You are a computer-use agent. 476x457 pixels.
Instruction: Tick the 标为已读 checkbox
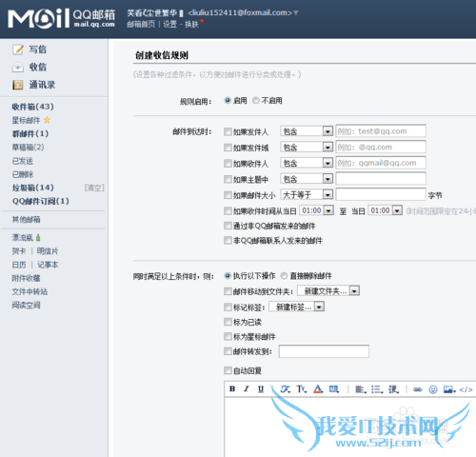(x=228, y=322)
